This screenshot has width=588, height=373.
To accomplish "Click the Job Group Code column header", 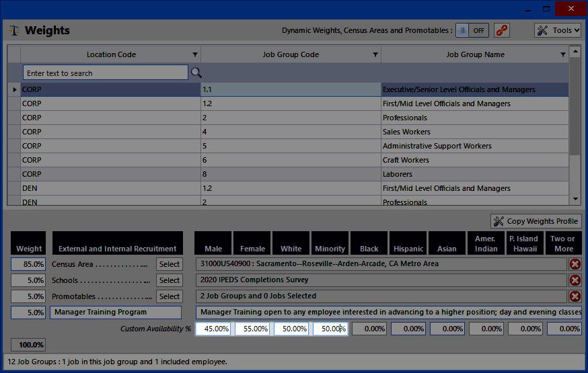I will [291, 54].
